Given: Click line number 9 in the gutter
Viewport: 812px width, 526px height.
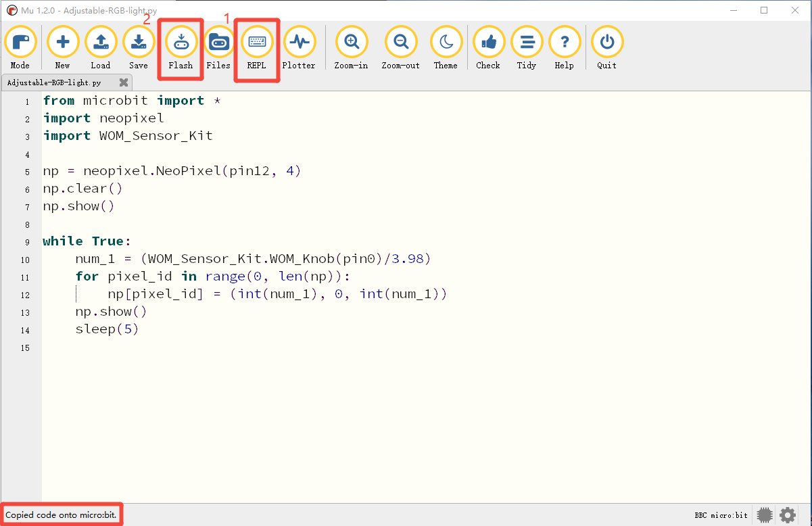Looking at the screenshot, I should pos(26,242).
